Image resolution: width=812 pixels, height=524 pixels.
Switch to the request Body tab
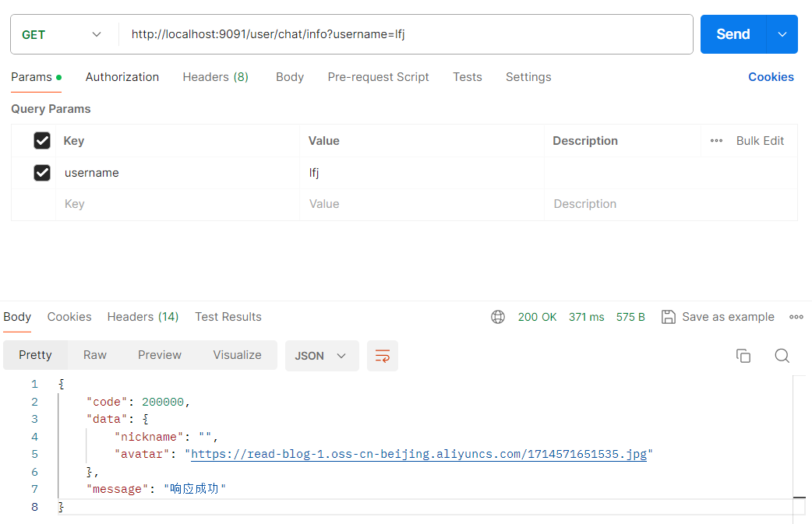coord(290,77)
